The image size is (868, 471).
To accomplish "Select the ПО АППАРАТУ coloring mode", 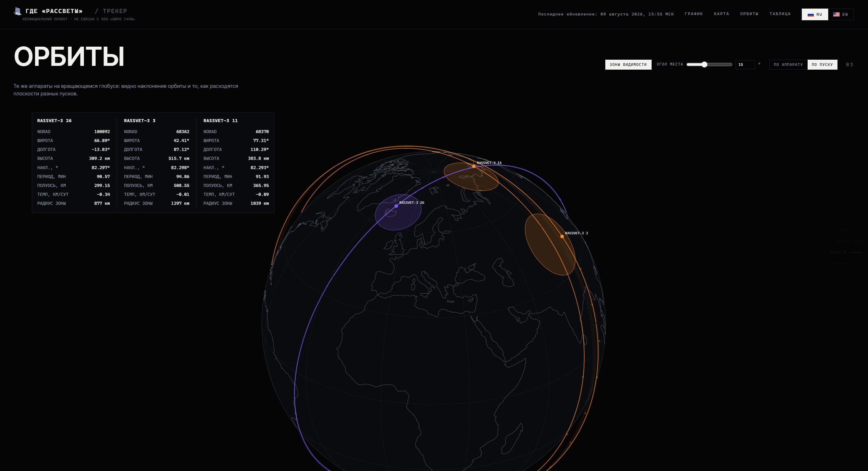I will tap(788, 64).
